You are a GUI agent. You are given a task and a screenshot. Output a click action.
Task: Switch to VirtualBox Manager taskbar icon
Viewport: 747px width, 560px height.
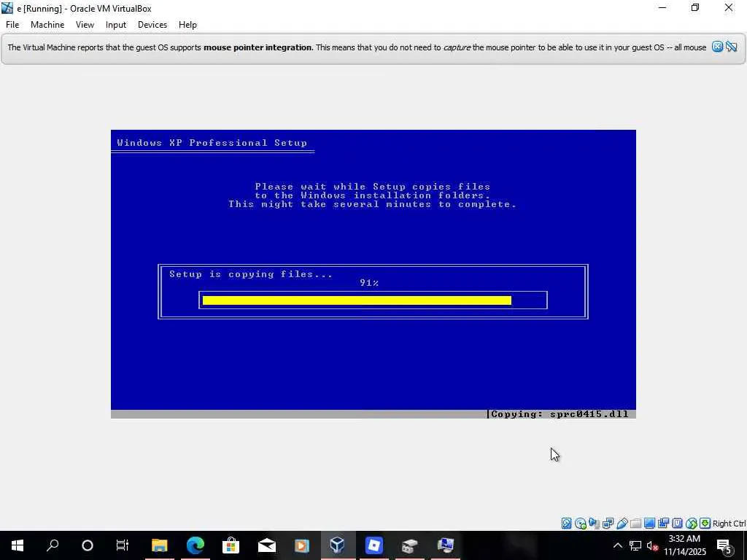pyautogui.click(x=338, y=545)
